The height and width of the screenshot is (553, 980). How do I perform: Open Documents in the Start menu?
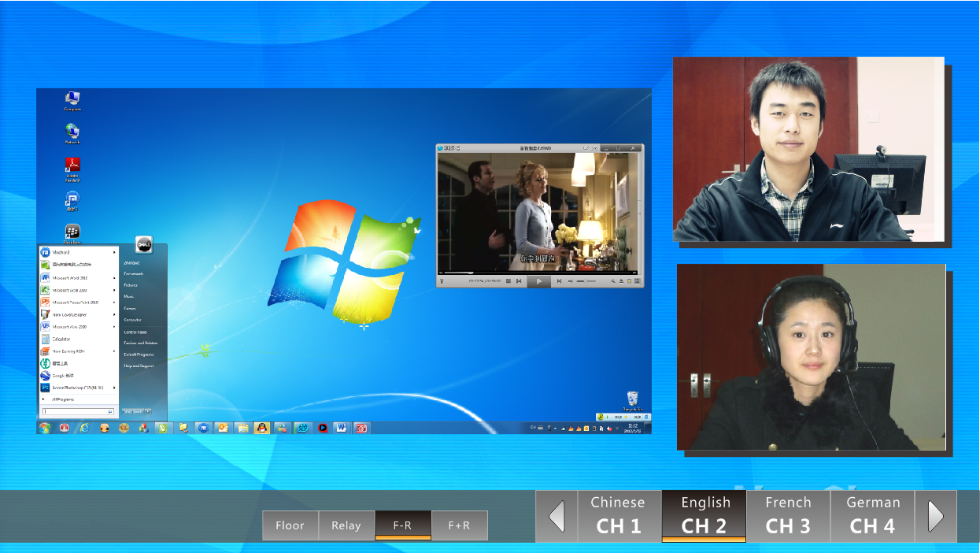click(134, 273)
